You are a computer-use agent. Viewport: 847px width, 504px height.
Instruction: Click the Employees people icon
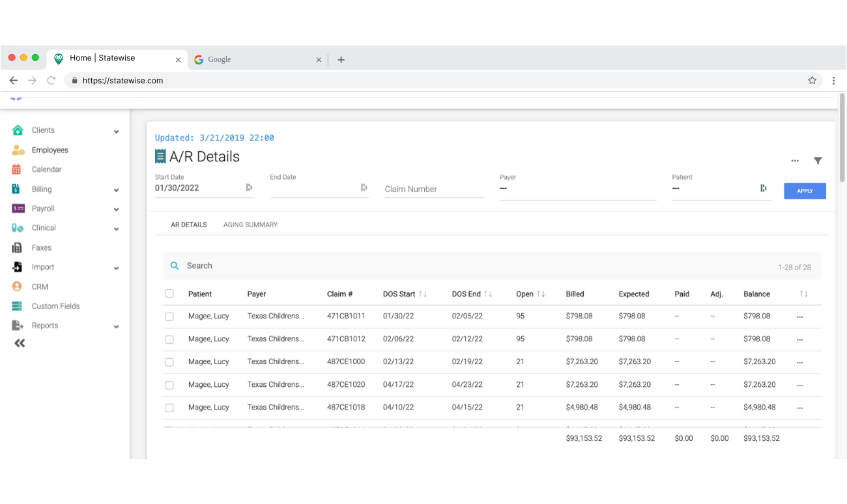[18, 150]
